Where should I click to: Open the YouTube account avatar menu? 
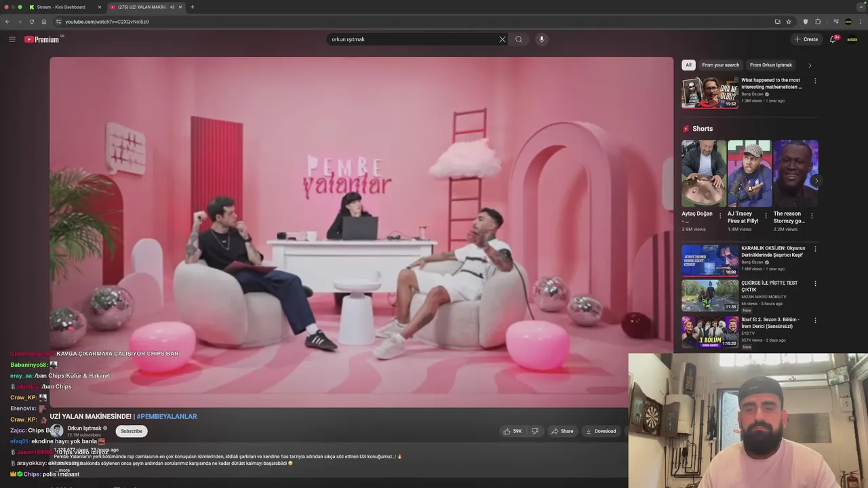click(852, 39)
